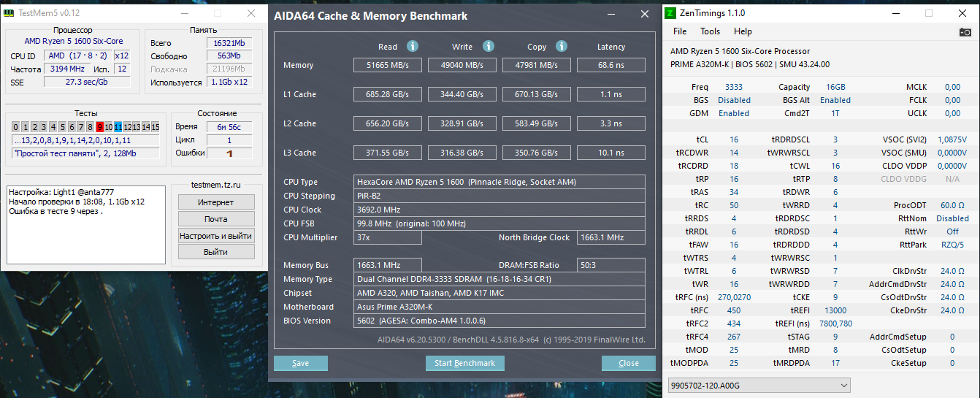
Task: Select test number 11 highlighted in blue
Action: tap(118, 127)
